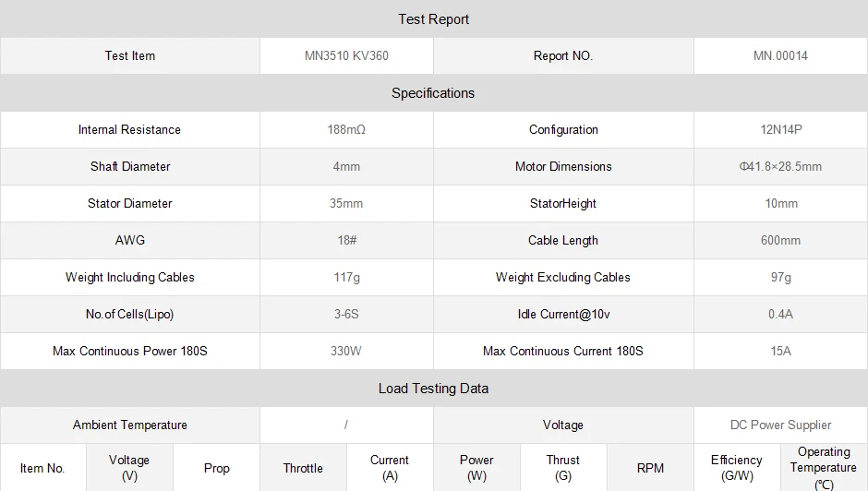
Task: Click the Load Testing Data section header
Action: click(x=433, y=389)
